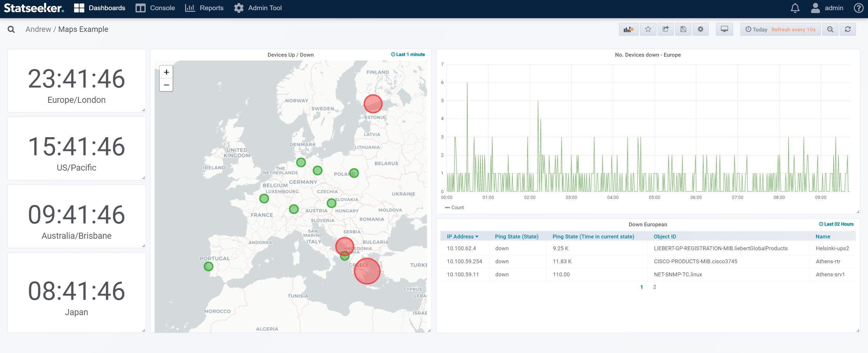Open dashboard settings gear icon

(x=700, y=29)
